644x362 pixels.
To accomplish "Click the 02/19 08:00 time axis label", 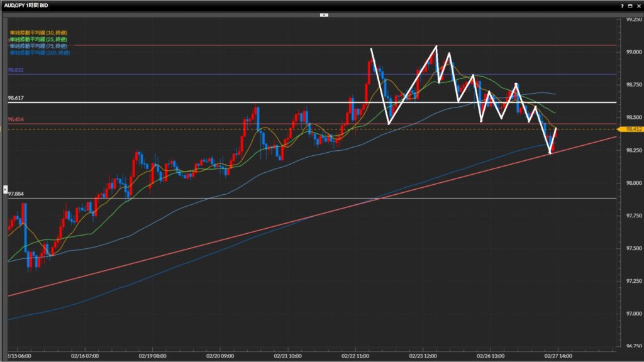I will click(x=153, y=355).
